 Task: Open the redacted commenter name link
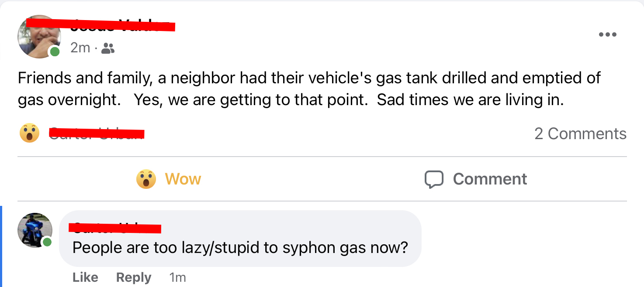[115, 228]
